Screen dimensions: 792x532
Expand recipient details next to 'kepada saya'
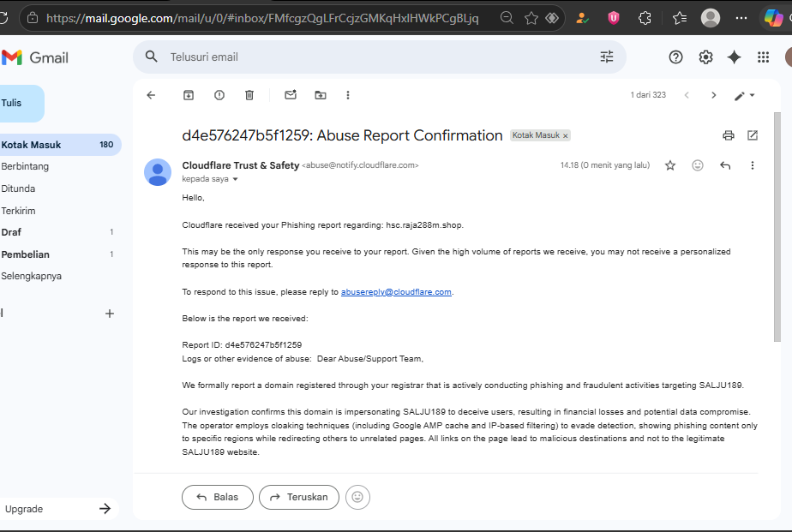236,179
